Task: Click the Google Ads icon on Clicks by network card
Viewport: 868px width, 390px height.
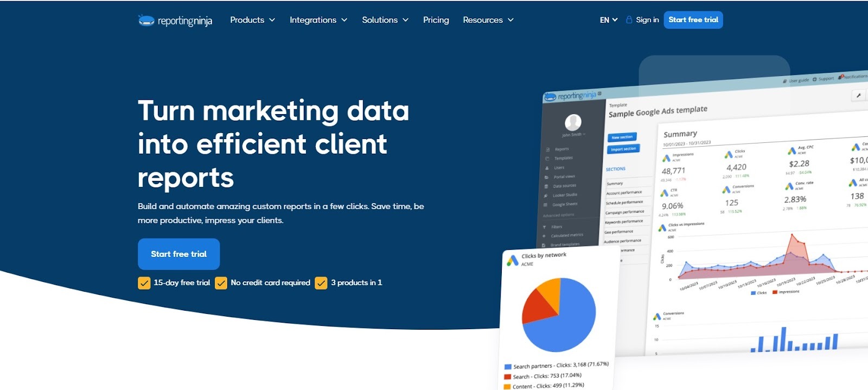Action: pos(513,261)
